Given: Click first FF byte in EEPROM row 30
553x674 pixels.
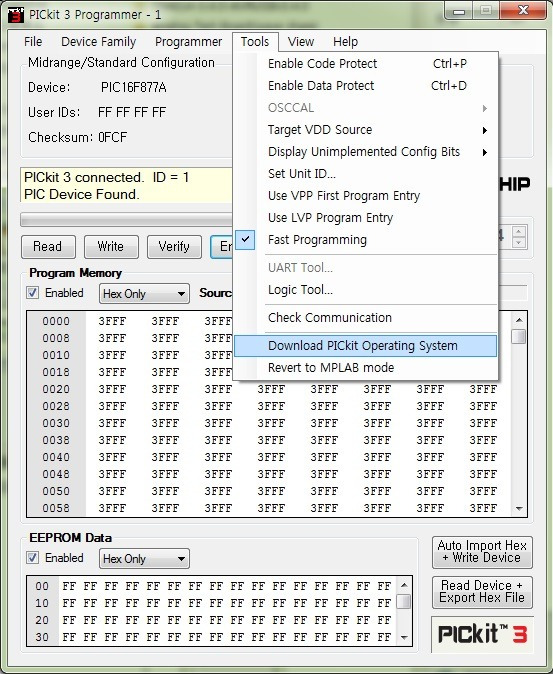Looking at the screenshot, I should tap(69, 637).
